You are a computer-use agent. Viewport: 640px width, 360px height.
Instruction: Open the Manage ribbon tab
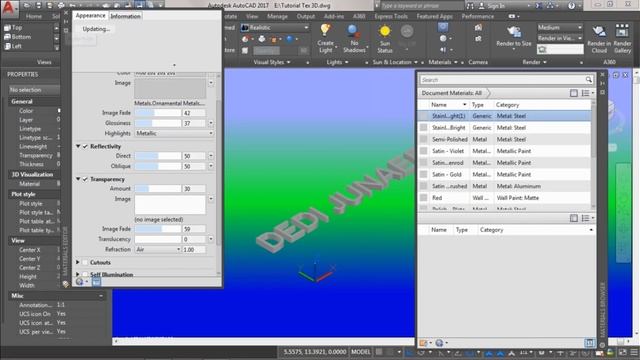click(277, 16)
